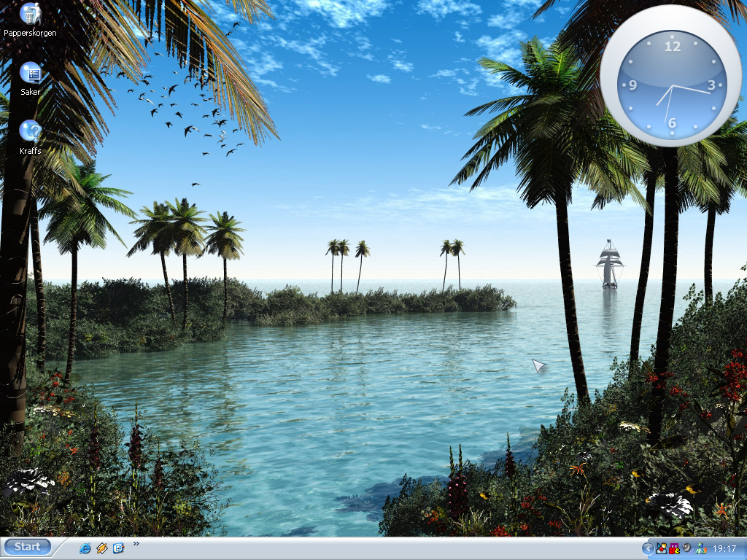Start Outlook Express from the taskbar

point(117,548)
